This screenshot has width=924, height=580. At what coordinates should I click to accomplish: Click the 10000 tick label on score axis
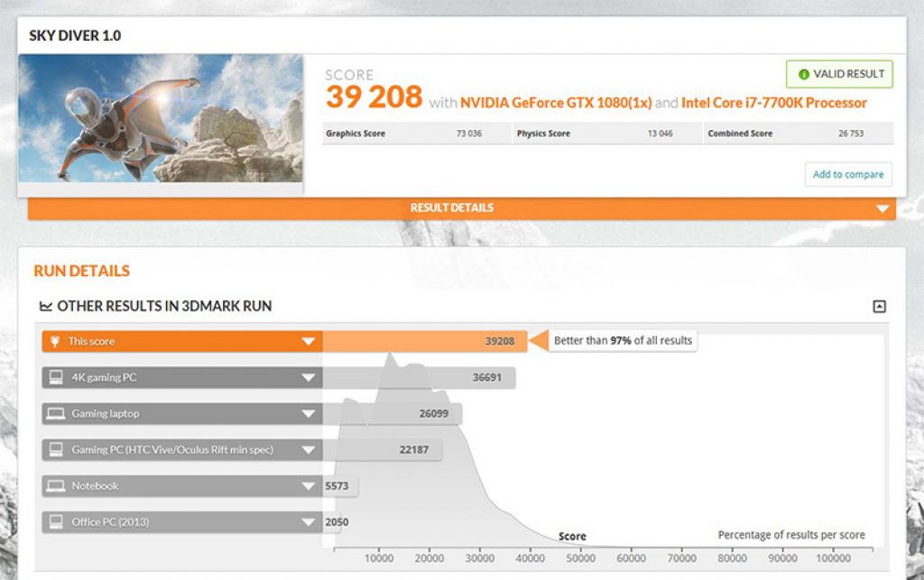coord(378,558)
